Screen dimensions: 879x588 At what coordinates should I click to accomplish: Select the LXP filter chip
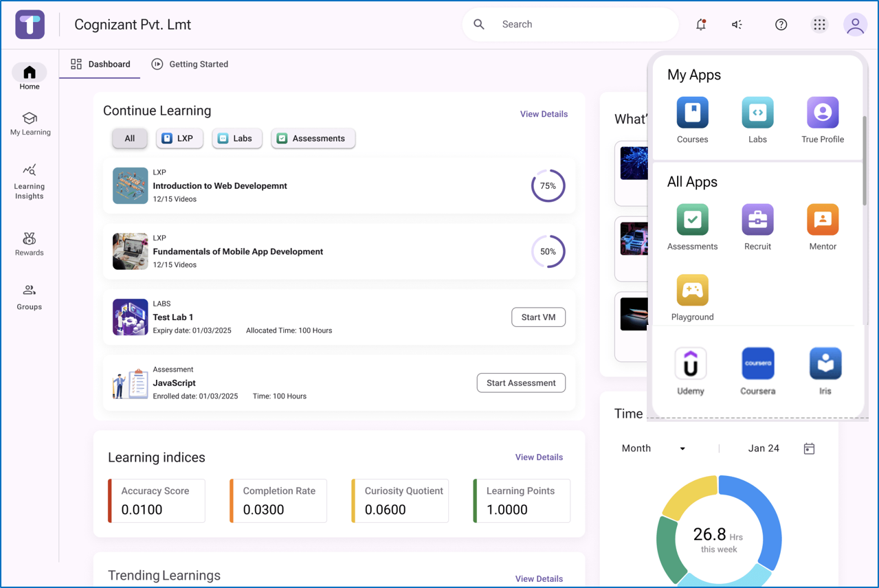[x=179, y=139]
